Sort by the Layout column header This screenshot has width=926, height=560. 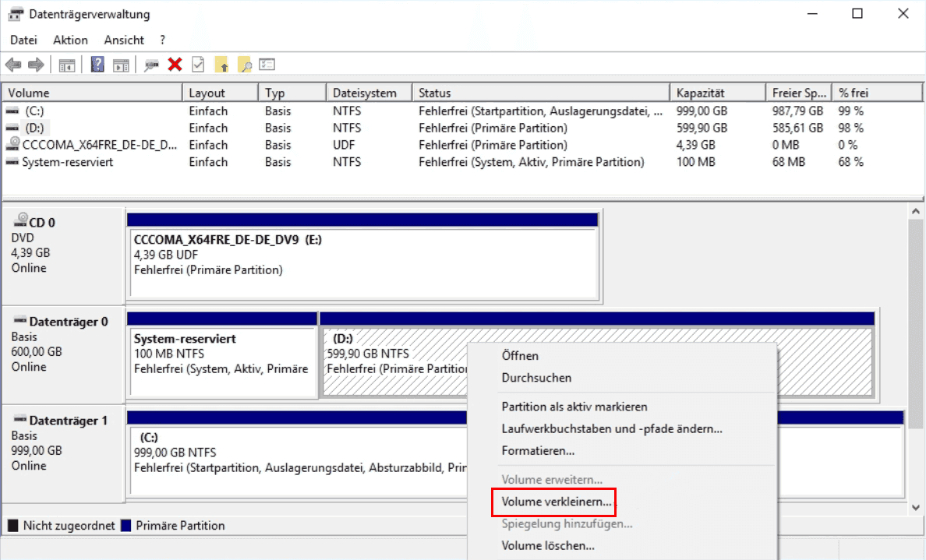(x=221, y=93)
